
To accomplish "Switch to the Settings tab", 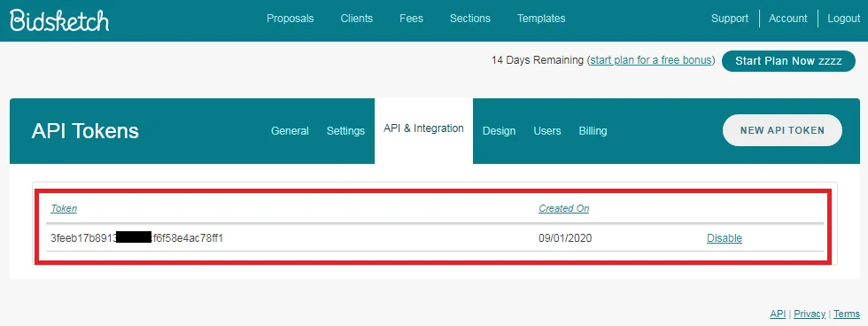I will (x=345, y=131).
